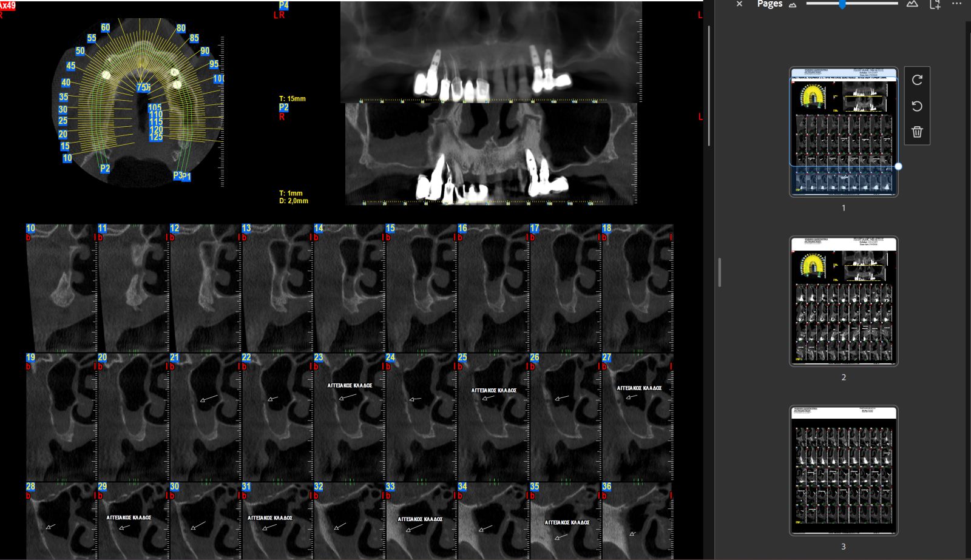Click cross-section slice label 14

319,228
